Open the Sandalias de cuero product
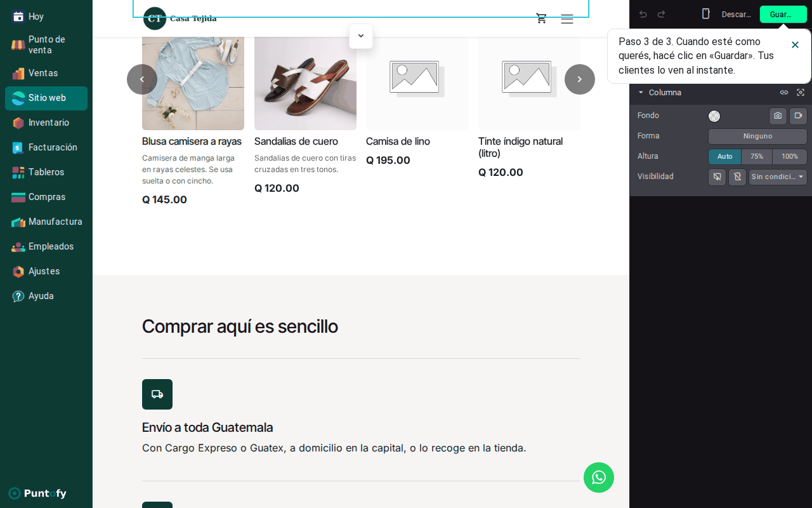Viewport: 812px width, 508px height. coord(296,142)
